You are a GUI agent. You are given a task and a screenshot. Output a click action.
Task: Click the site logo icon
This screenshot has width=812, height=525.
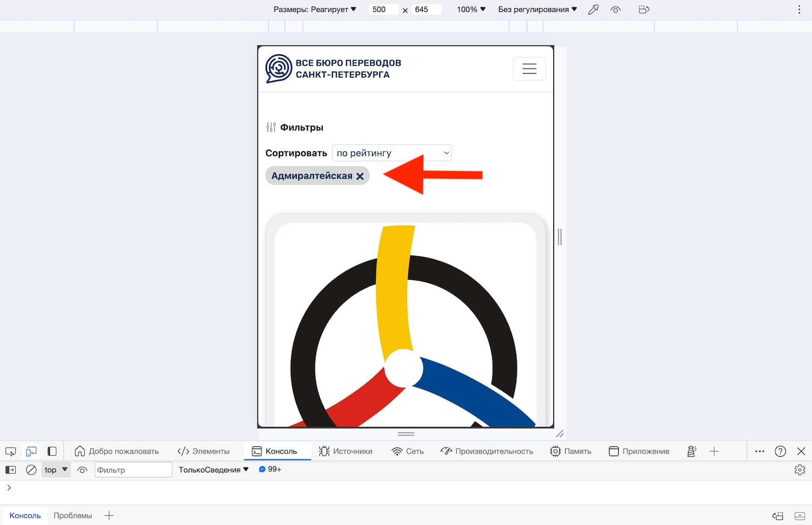[x=279, y=68]
